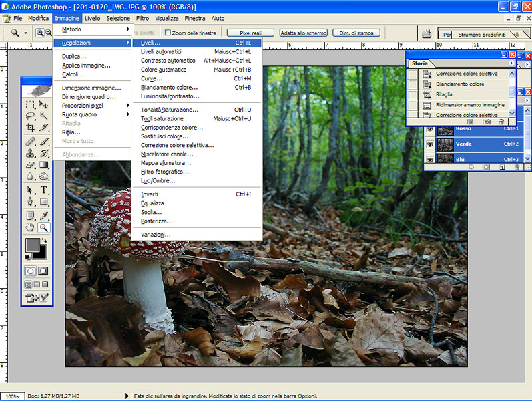
Task: Select the Clone Stamp tool
Action: click(x=31, y=153)
